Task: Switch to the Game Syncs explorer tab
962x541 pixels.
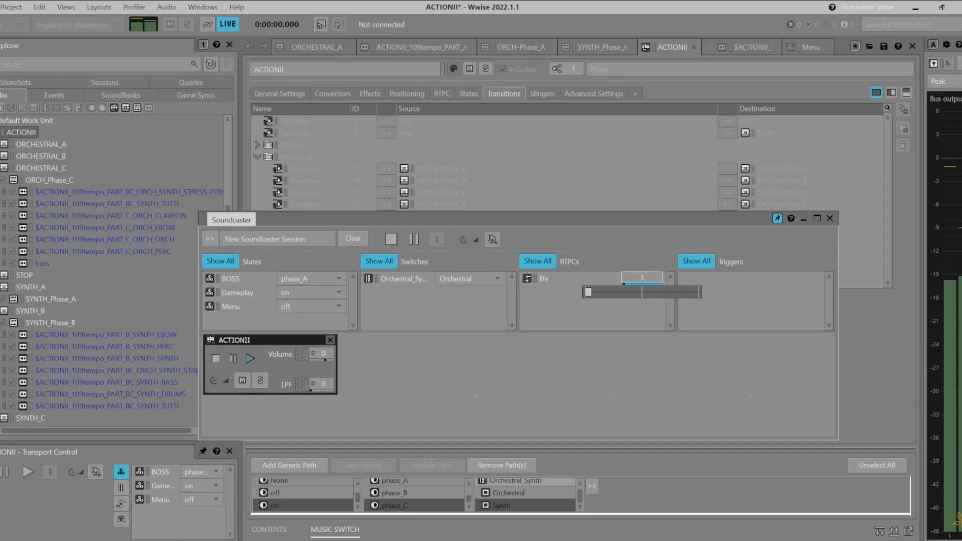Action: pos(196,95)
